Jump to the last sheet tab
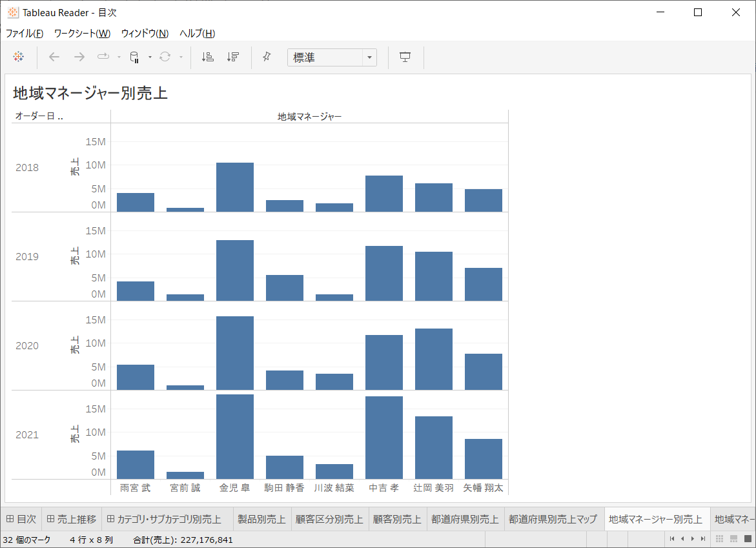756x548 pixels. click(703, 538)
